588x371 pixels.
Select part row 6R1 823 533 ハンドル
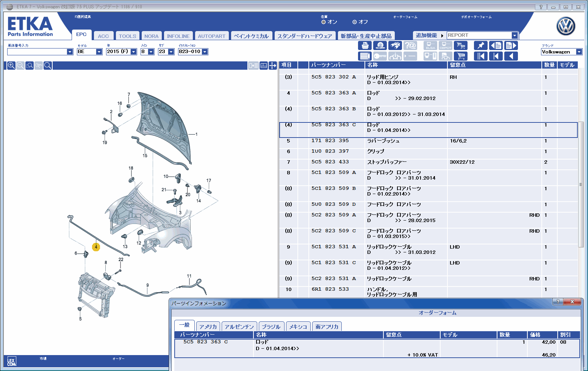coord(428,292)
